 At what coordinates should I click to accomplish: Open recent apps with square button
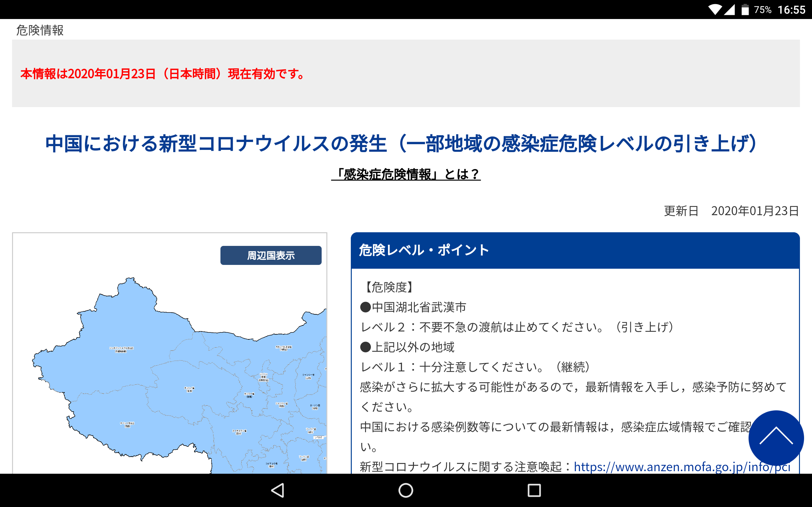(534, 490)
